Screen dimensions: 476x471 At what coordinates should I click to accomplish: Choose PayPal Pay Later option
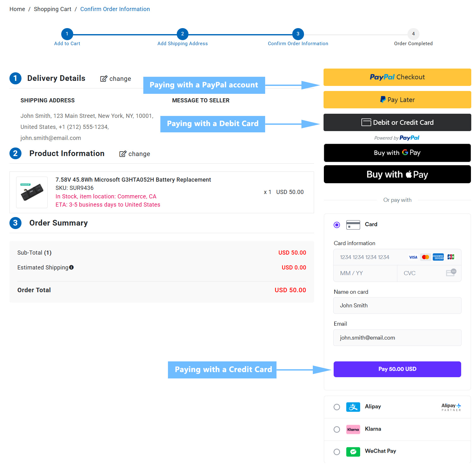(x=397, y=100)
